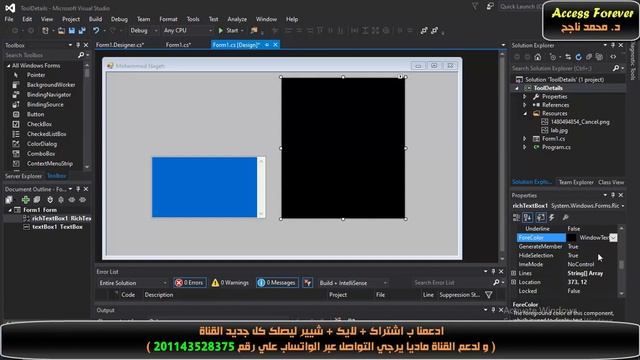Switch to the Class View tab

click(611, 182)
